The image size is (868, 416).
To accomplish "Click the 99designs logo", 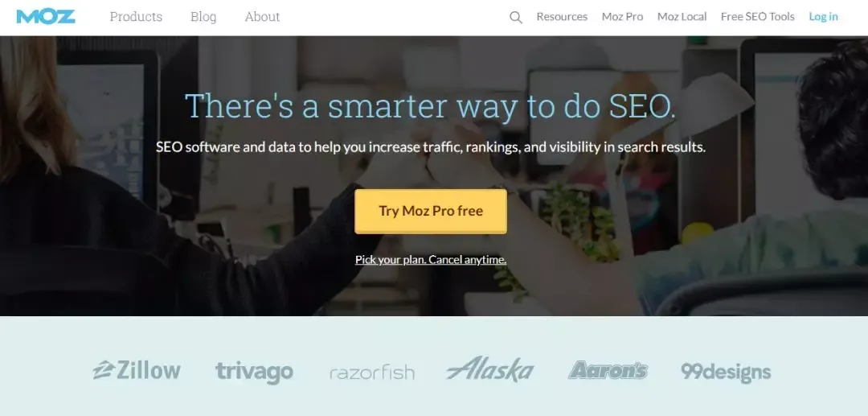I will tap(726, 372).
